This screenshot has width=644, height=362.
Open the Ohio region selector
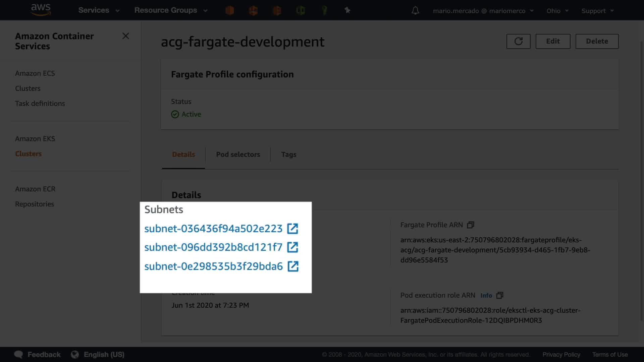[557, 11]
